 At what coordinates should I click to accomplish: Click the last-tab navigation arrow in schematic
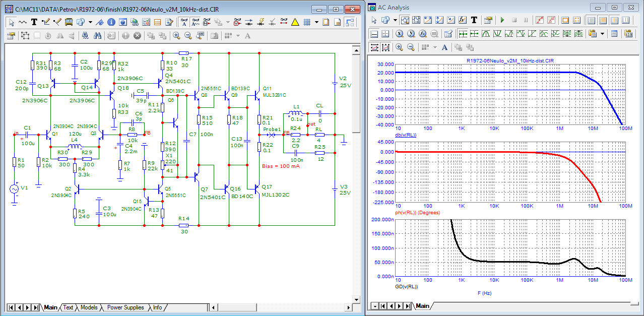click(x=36, y=307)
